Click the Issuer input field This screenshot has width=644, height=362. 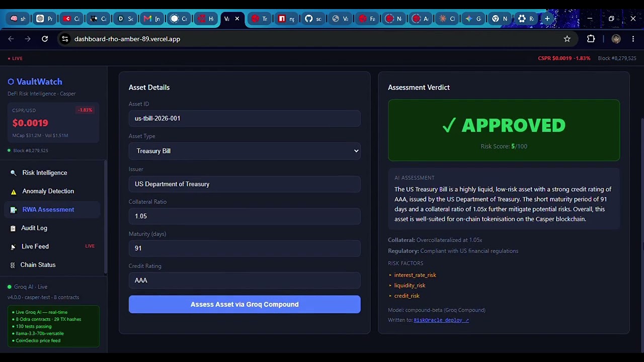coord(245,184)
